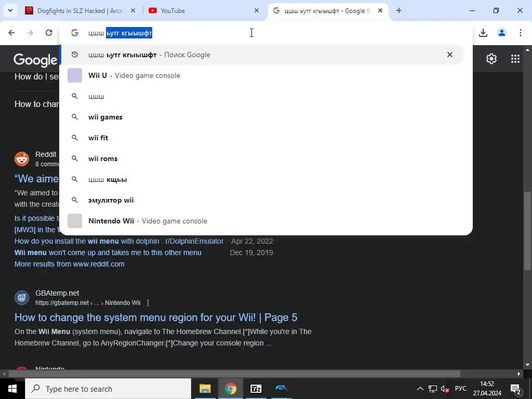Open 7-Zip from the taskbar
Viewport: 532px width, 399px height.
256,389
